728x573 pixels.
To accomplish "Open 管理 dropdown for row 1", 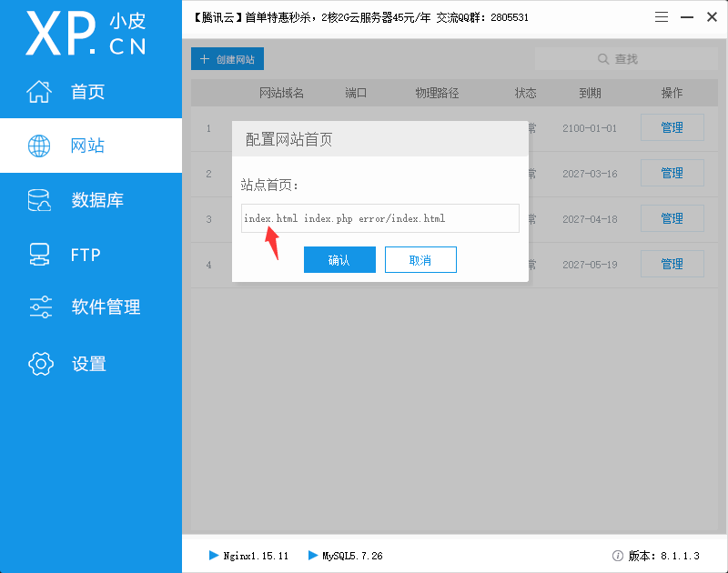I will tap(672, 128).
